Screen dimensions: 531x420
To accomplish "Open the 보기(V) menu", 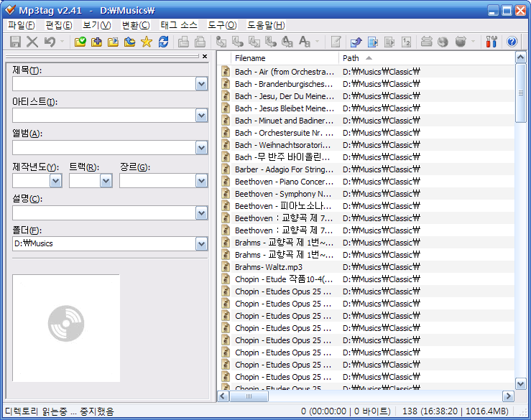I will pos(97,25).
